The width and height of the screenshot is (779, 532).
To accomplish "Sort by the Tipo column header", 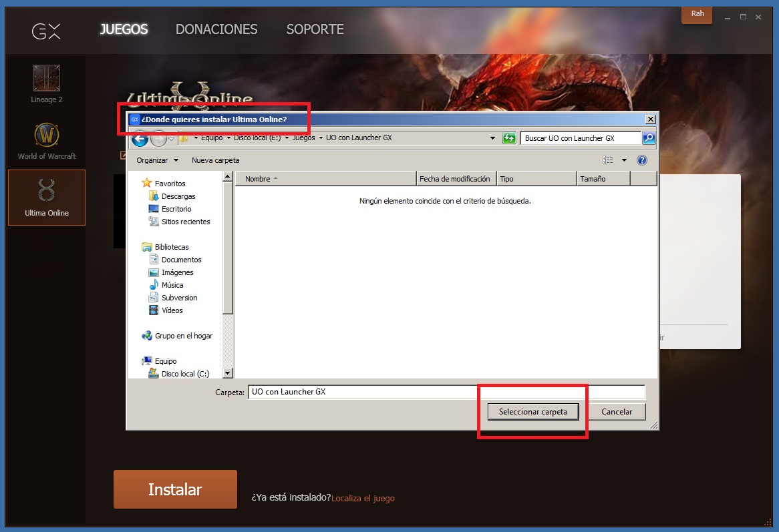I will point(536,179).
